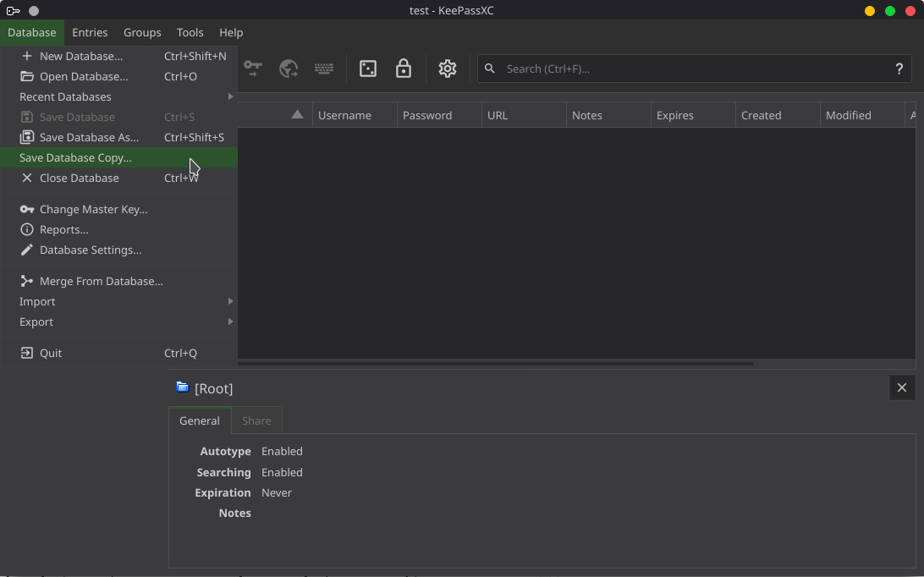This screenshot has height=577, width=924.
Task: Click the Quit exit icon
Action: point(26,353)
